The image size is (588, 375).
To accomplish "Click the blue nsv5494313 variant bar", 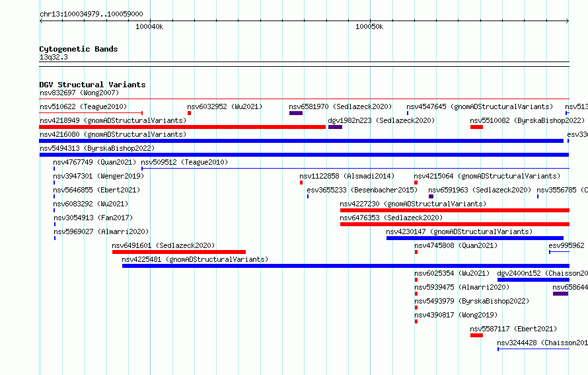I will 304,155.
